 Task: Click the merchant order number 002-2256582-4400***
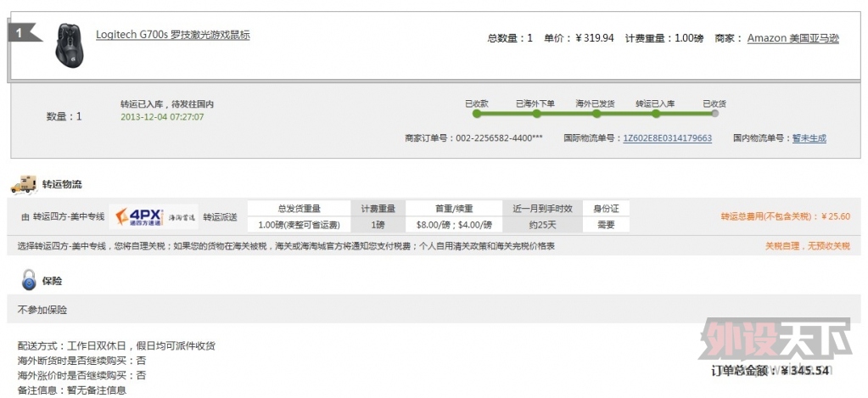(x=499, y=137)
